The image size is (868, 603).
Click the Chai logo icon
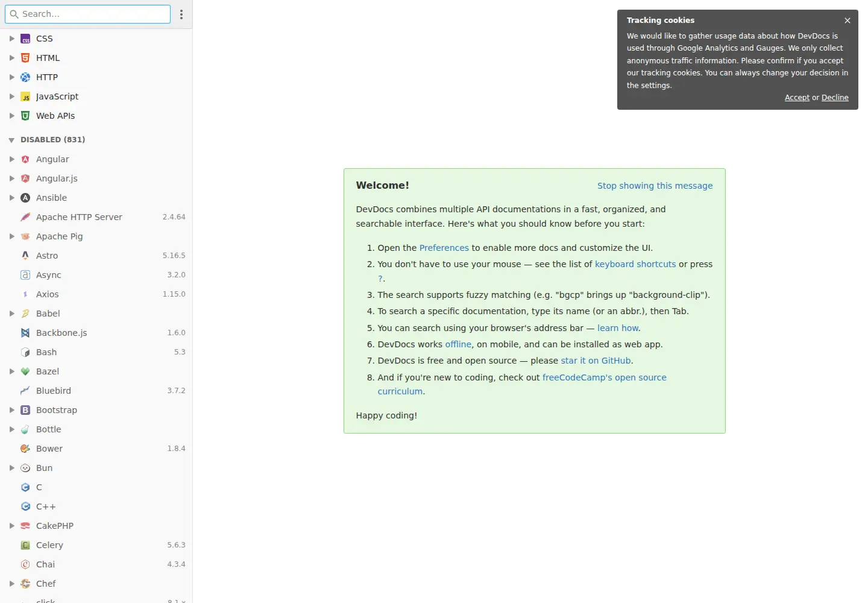click(x=25, y=564)
